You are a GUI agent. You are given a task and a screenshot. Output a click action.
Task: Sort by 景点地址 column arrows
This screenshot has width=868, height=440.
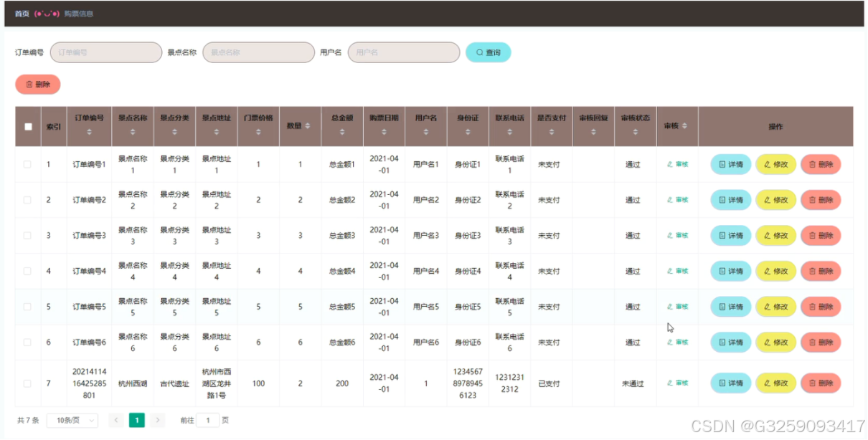(217, 132)
